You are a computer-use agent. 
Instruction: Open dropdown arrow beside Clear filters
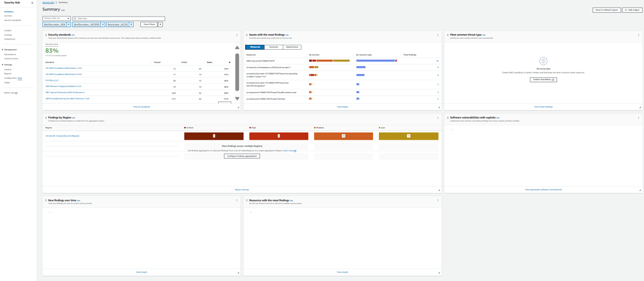(160, 24)
